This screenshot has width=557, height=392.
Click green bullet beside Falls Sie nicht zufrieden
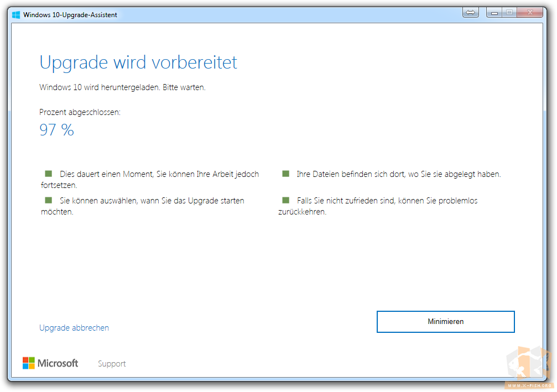tap(285, 200)
